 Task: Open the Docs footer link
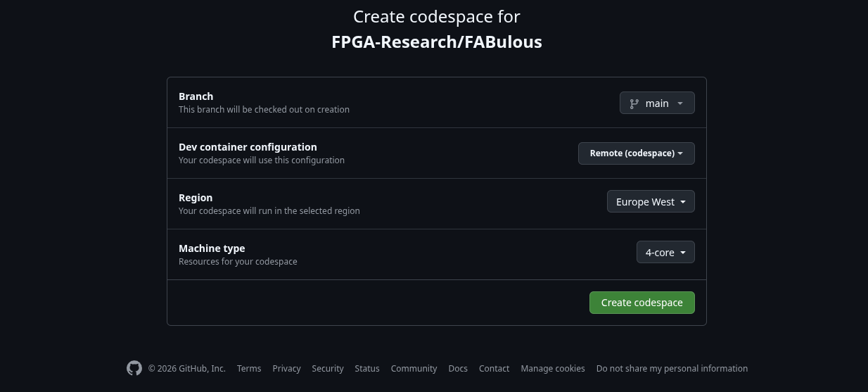[x=458, y=369]
